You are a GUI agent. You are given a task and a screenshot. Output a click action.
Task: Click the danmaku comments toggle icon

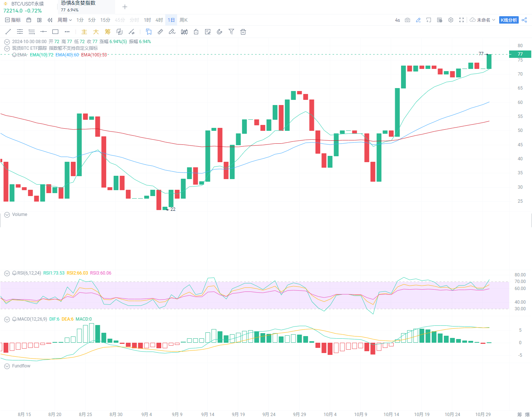[440, 20]
